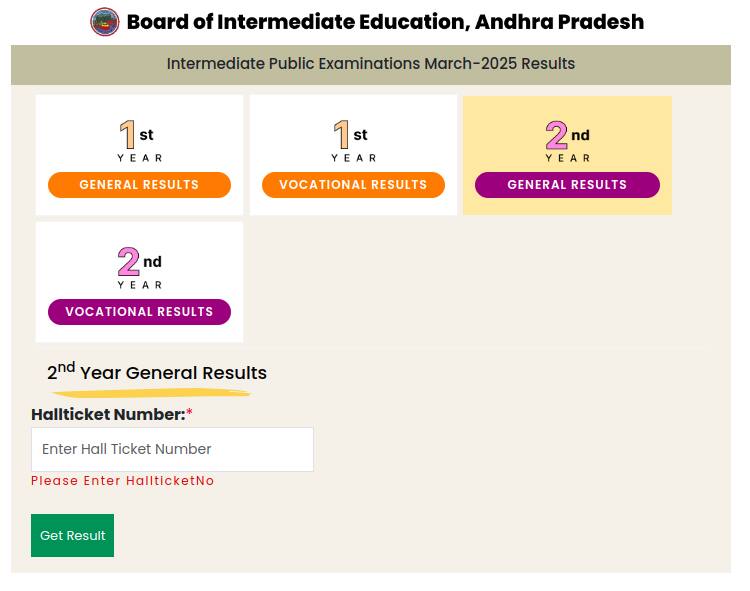Click the pink 2 icon on the 2nd Year Vocational card

pos(128,262)
